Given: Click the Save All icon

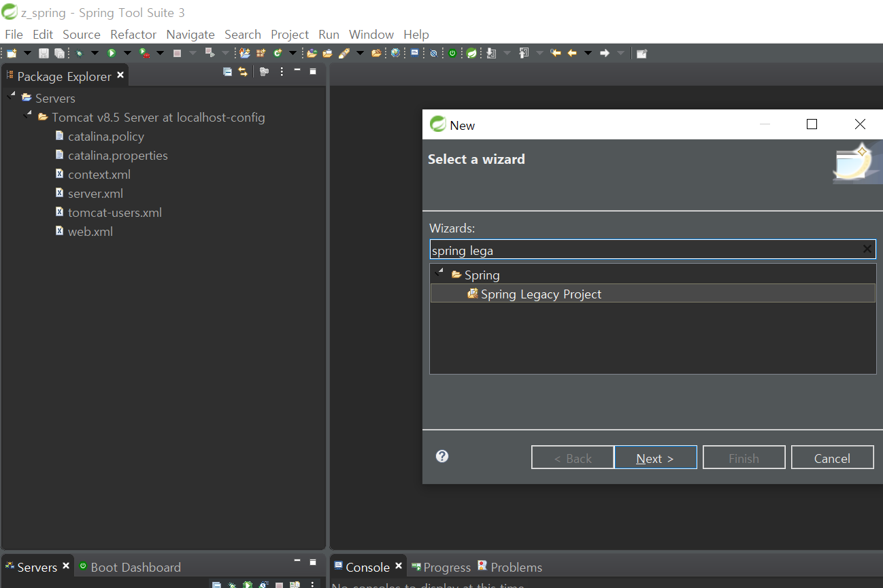Looking at the screenshot, I should click(x=60, y=53).
